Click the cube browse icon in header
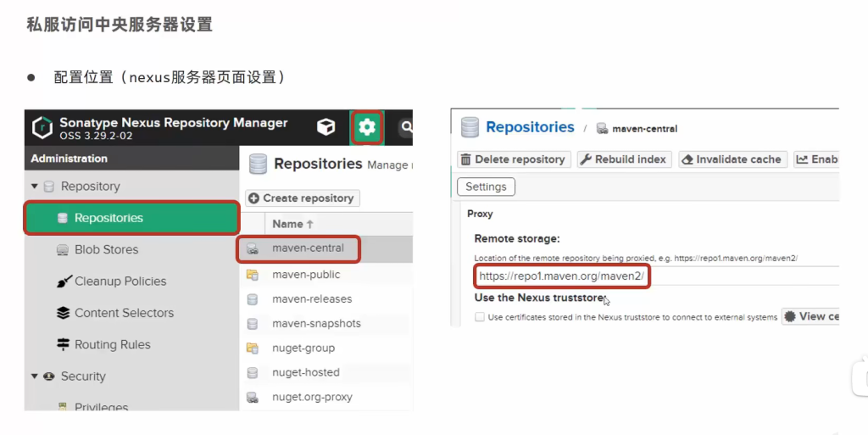Image resolution: width=868 pixels, height=435 pixels. coord(325,127)
